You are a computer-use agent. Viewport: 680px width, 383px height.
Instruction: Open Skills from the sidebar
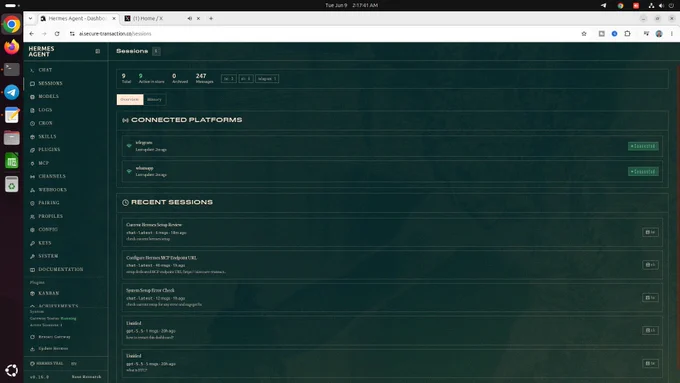coord(47,136)
